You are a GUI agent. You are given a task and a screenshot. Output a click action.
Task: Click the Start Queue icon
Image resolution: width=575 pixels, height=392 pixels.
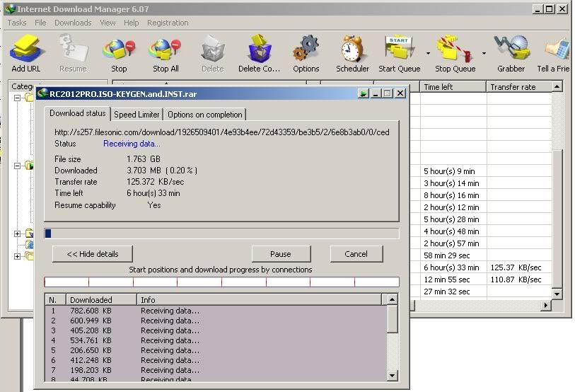click(x=399, y=48)
